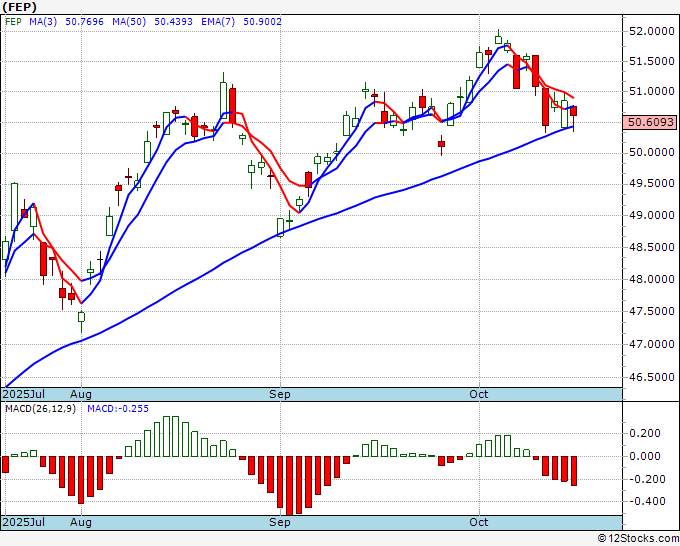Click the 51.5000 price axis label

[x=652, y=61]
